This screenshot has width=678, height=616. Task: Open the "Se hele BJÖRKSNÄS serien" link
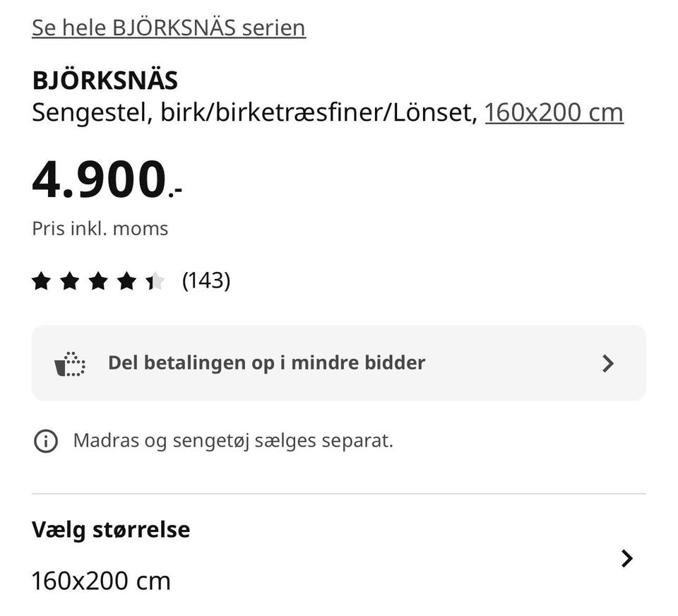[x=169, y=28]
